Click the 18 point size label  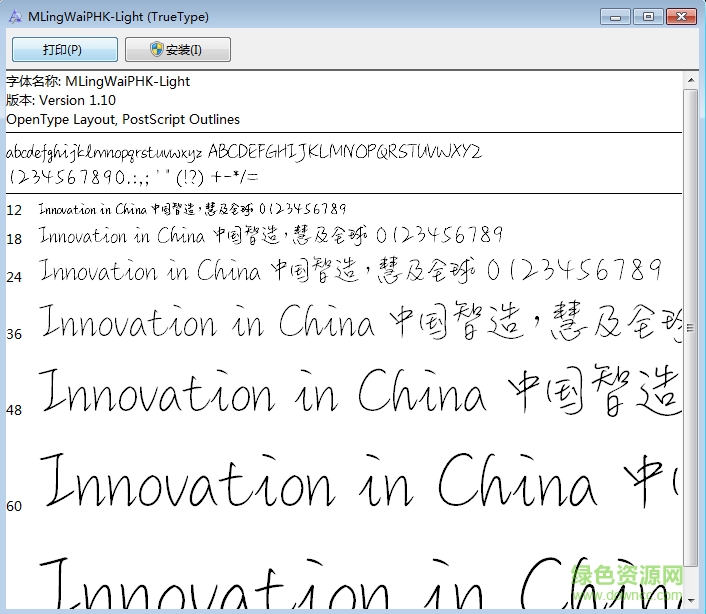coord(14,239)
